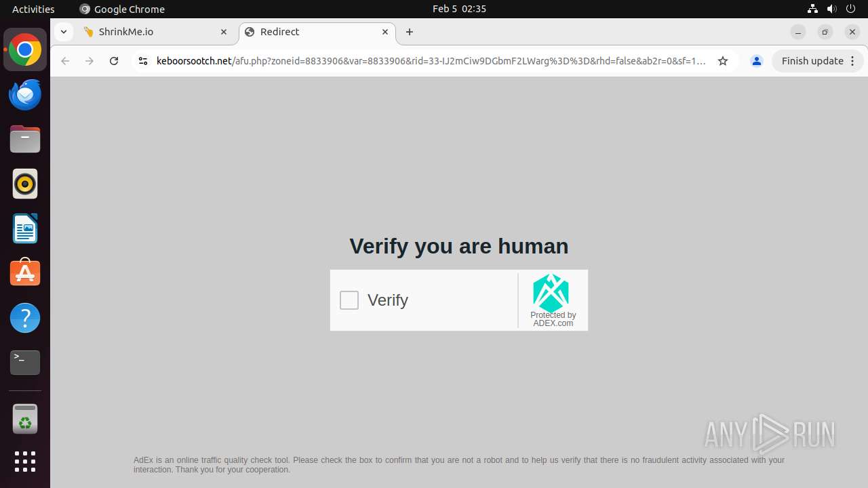Open the Activities overview

33,9
